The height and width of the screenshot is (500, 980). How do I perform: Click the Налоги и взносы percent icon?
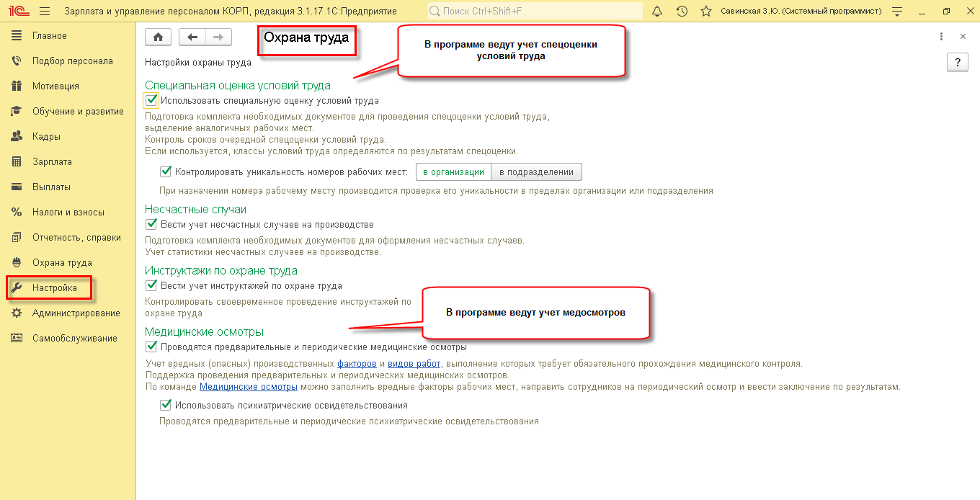pos(17,213)
